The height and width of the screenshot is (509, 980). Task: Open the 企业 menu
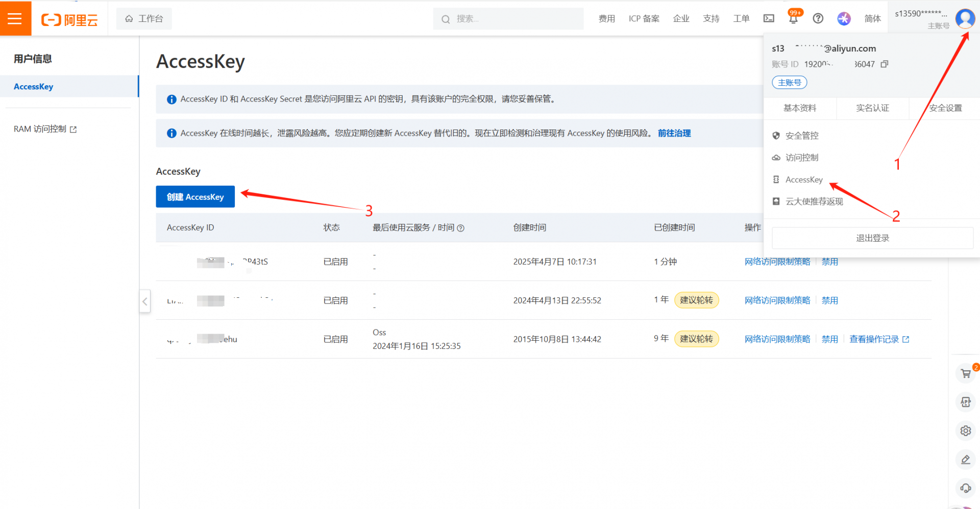coord(681,19)
